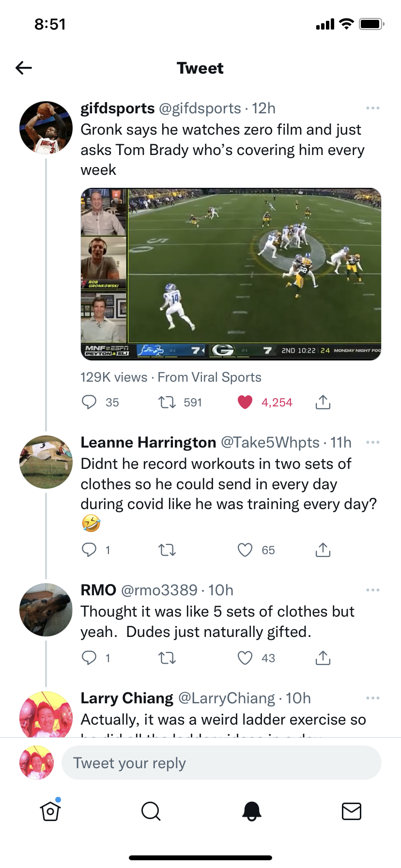Open the Home tab in bottom bar
Viewport: 401px width, 868px height.
point(50,811)
